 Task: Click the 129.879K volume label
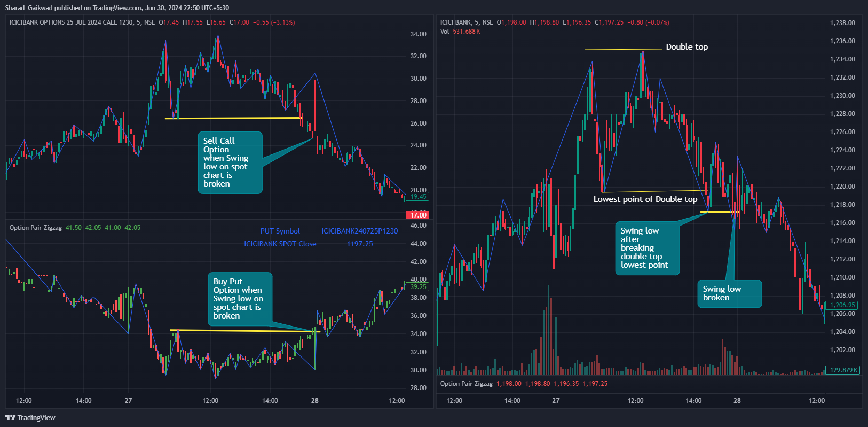[x=842, y=370]
